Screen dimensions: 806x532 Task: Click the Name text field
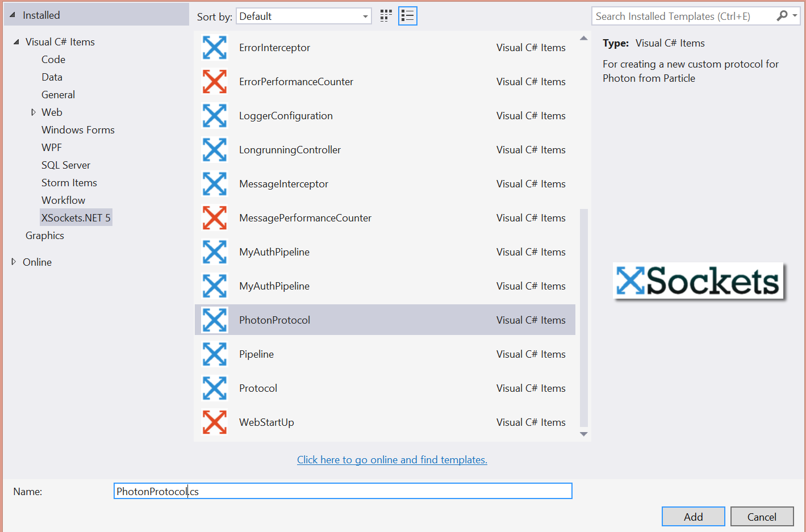pyautogui.click(x=343, y=491)
